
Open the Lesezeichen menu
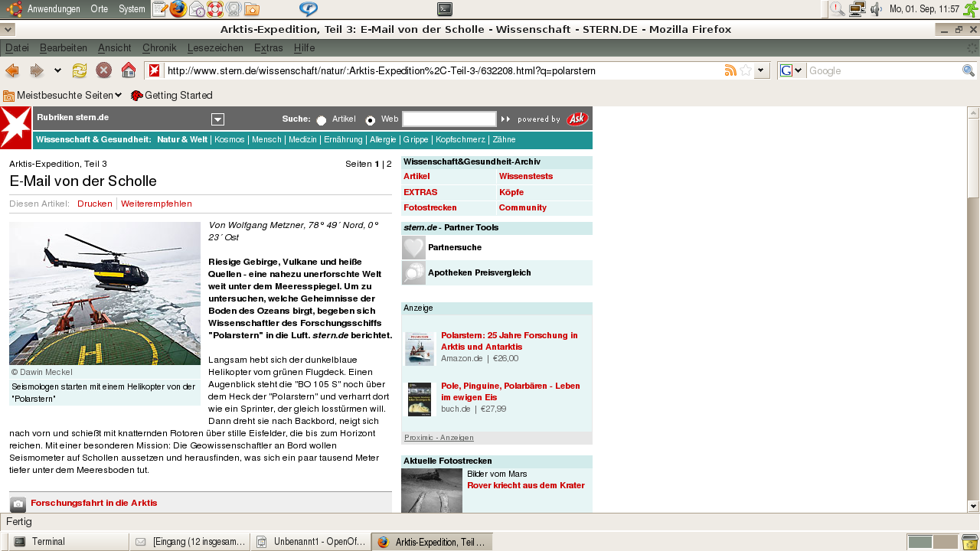point(215,48)
